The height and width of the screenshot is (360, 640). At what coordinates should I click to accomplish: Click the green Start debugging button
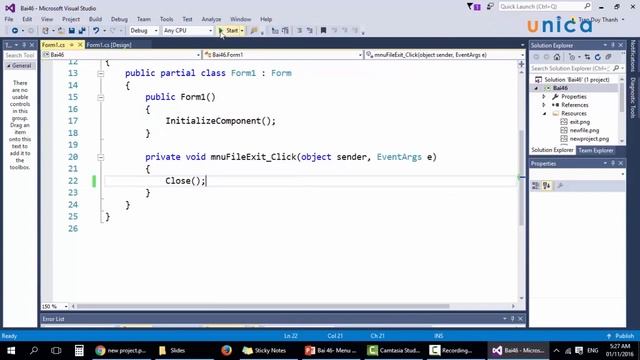tap(229, 31)
